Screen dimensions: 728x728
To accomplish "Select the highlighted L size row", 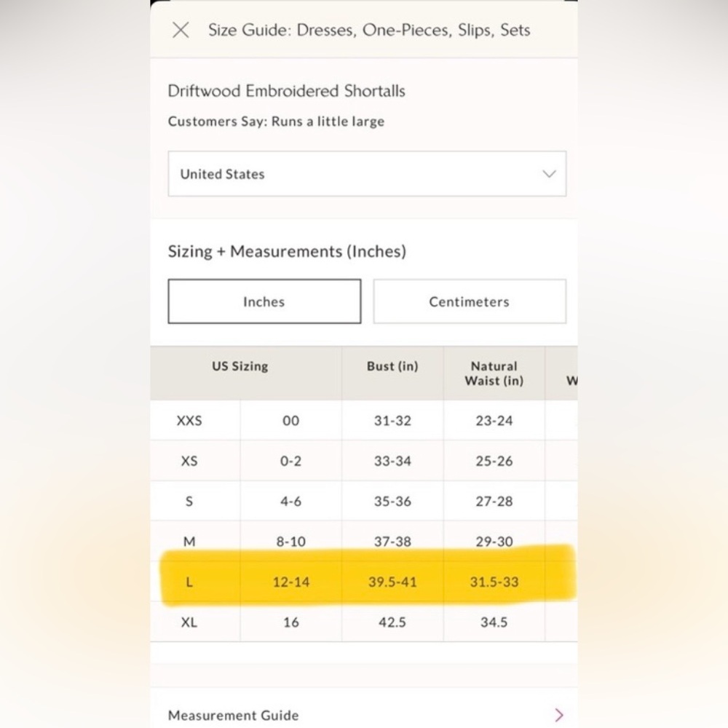I will [363, 582].
